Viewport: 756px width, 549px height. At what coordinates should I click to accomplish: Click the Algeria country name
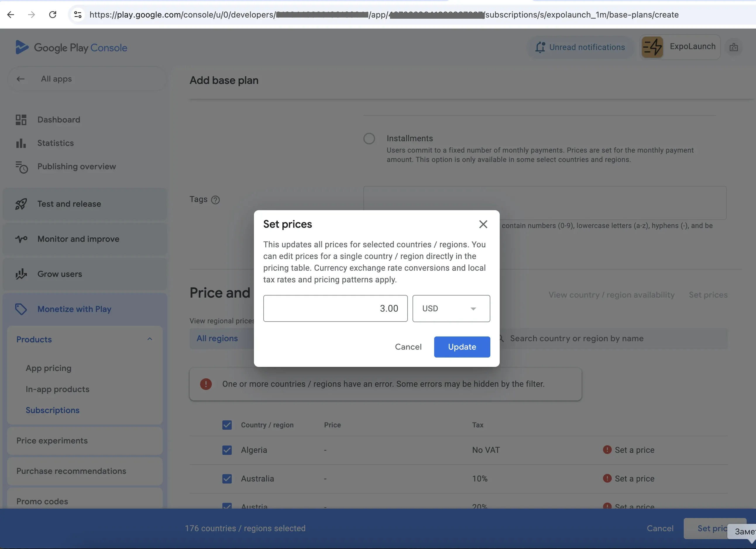pyautogui.click(x=254, y=450)
